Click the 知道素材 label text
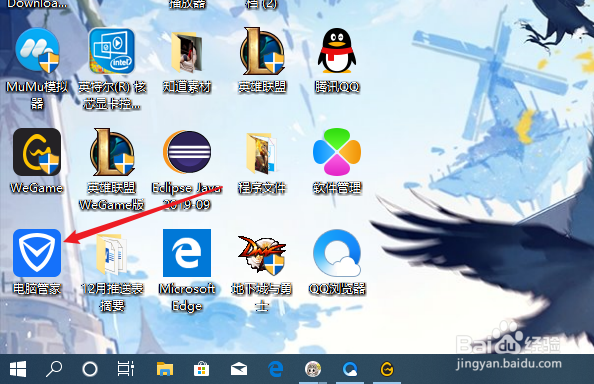The width and height of the screenshot is (594, 384). [187, 87]
